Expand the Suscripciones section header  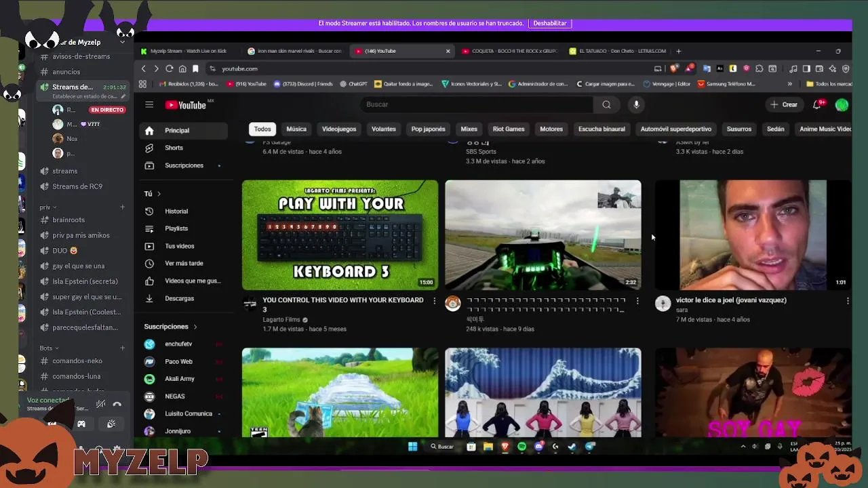point(170,327)
